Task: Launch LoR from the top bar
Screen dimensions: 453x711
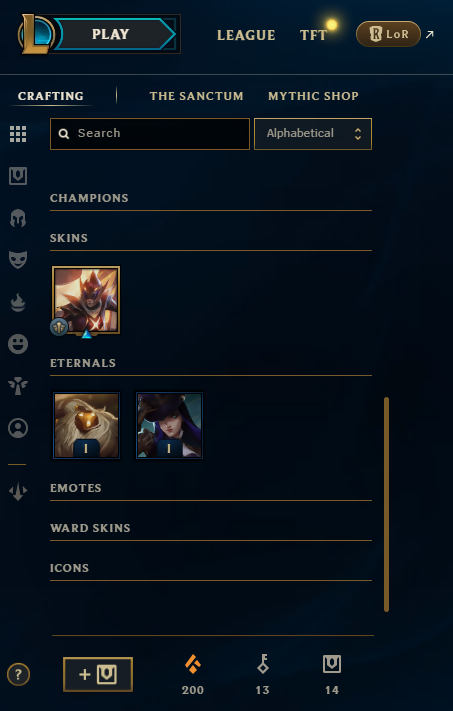Action: pyautogui.click(x=389, y=34)
